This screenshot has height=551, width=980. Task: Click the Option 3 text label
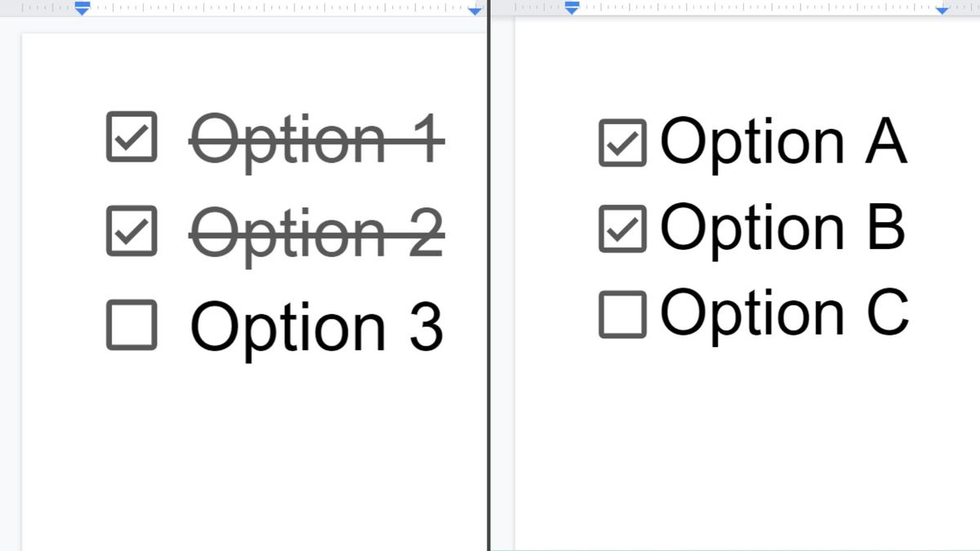point(317,326)
